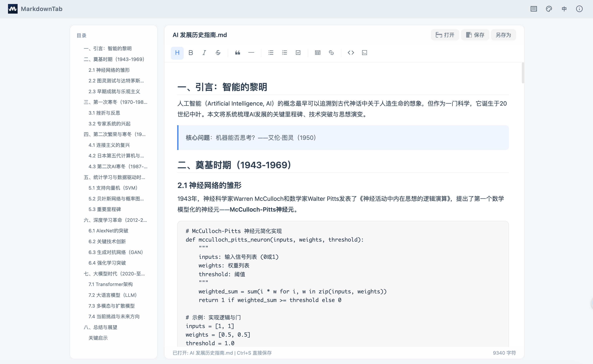Jump to 6.2 关键技术创新

click(x=107, y=242)
